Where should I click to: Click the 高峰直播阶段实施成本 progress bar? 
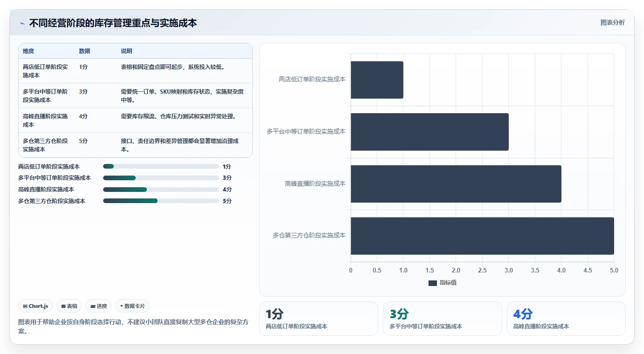(x=161, y=190)
